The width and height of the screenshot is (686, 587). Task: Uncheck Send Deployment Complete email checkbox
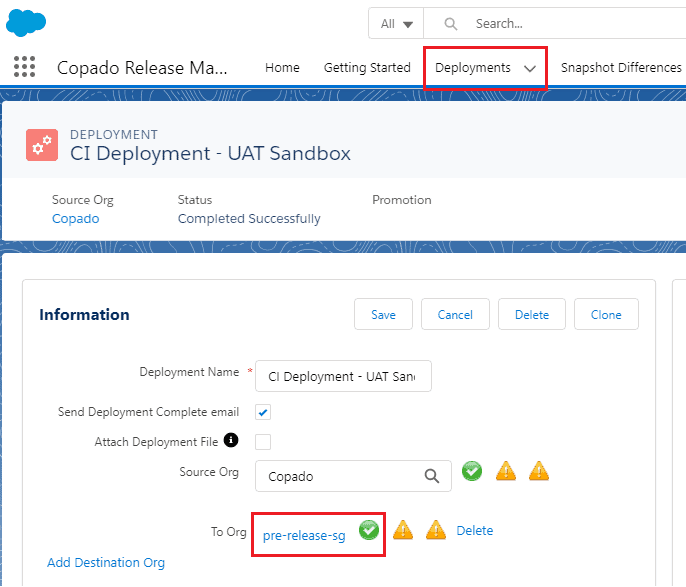click(263, 412)
